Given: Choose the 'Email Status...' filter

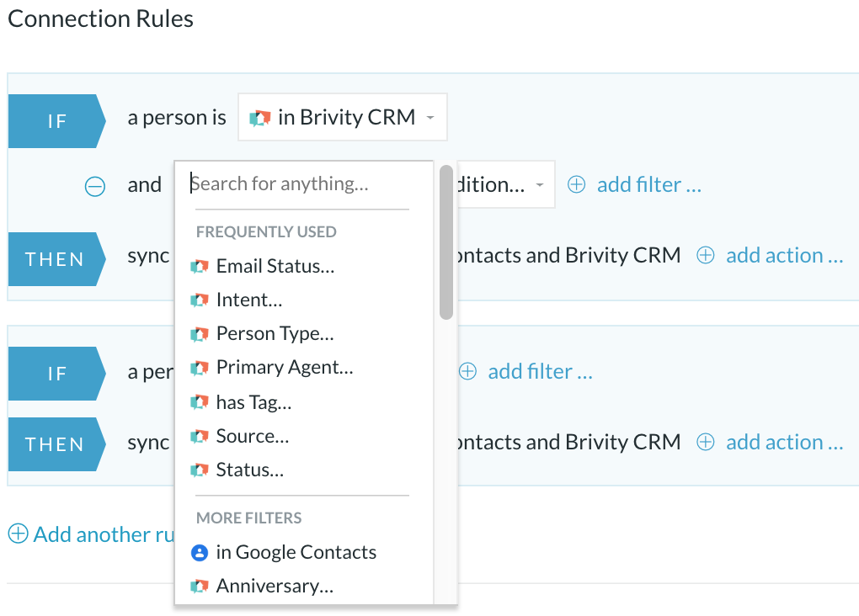Looking at the screenshot, I should [275, 266].
